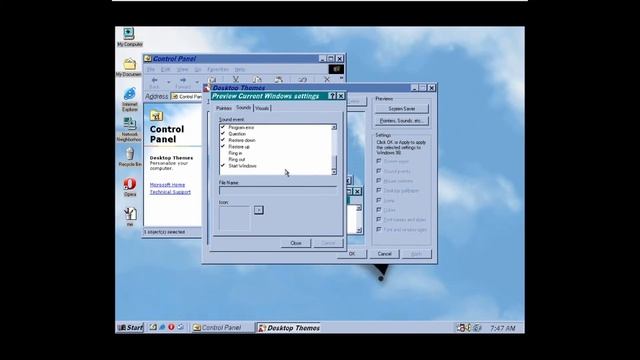Screen dimensions: 640x360
Task: Expand toolbar overflow chevron in Control Panel
Action: point(341,79)
